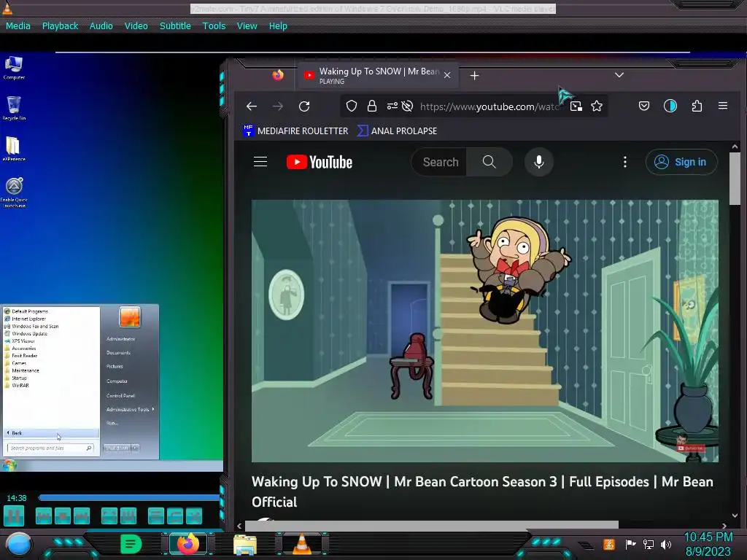Image resolution: width=747 pixels, height=560 pixels.
Task: Open the Video menu in VLC
Action: pos(136,26)
